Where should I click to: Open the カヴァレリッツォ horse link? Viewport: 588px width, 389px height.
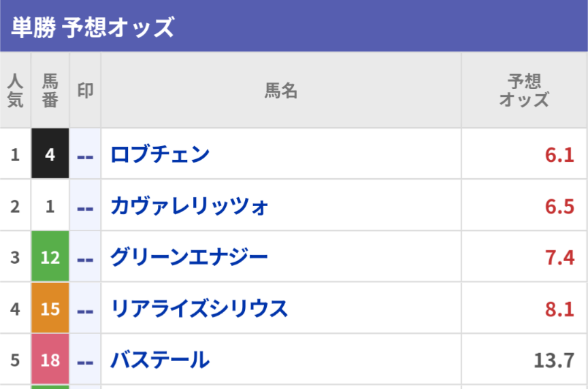(x=190, y=205)
